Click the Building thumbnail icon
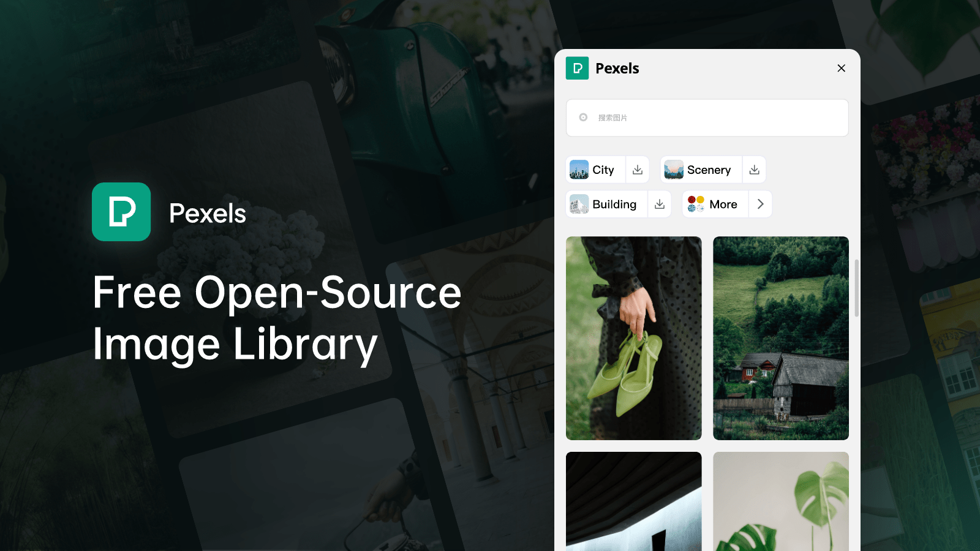980x551 pixels. [x=579, y=204]
